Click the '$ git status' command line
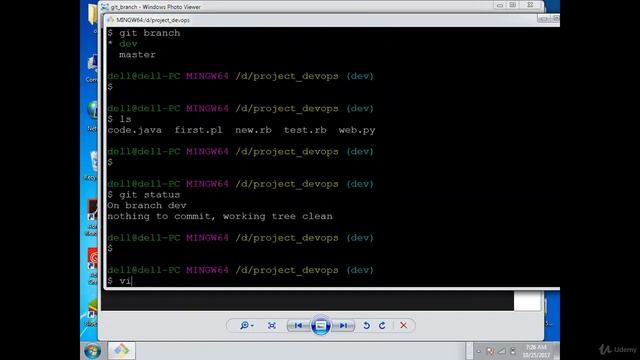640x360 pixels. (x=144, y=195)
